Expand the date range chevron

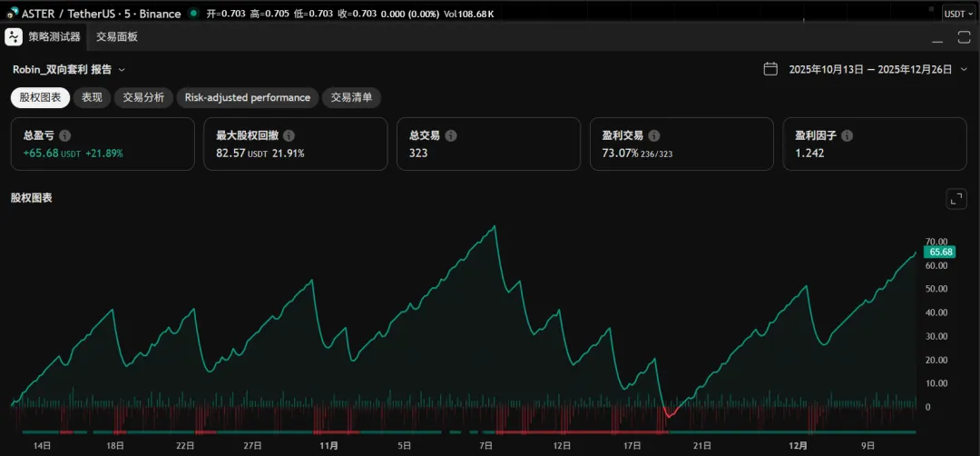(964, 69)
